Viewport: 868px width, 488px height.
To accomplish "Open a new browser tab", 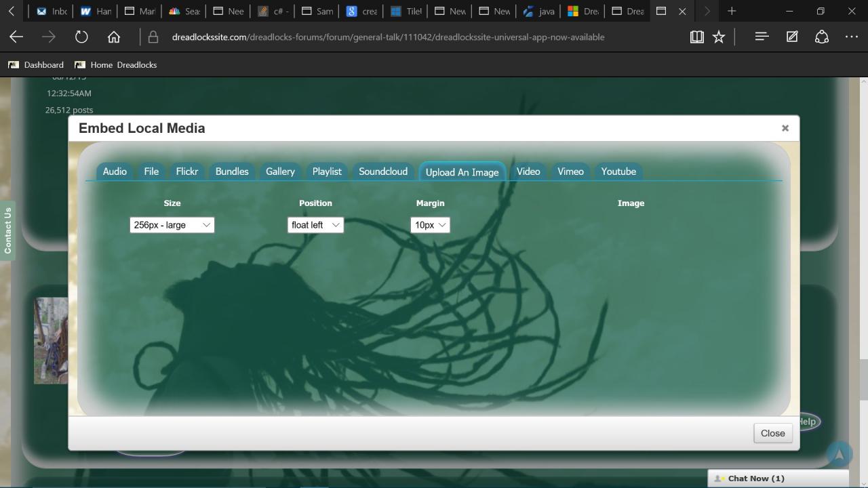I will tap(732, 11).
